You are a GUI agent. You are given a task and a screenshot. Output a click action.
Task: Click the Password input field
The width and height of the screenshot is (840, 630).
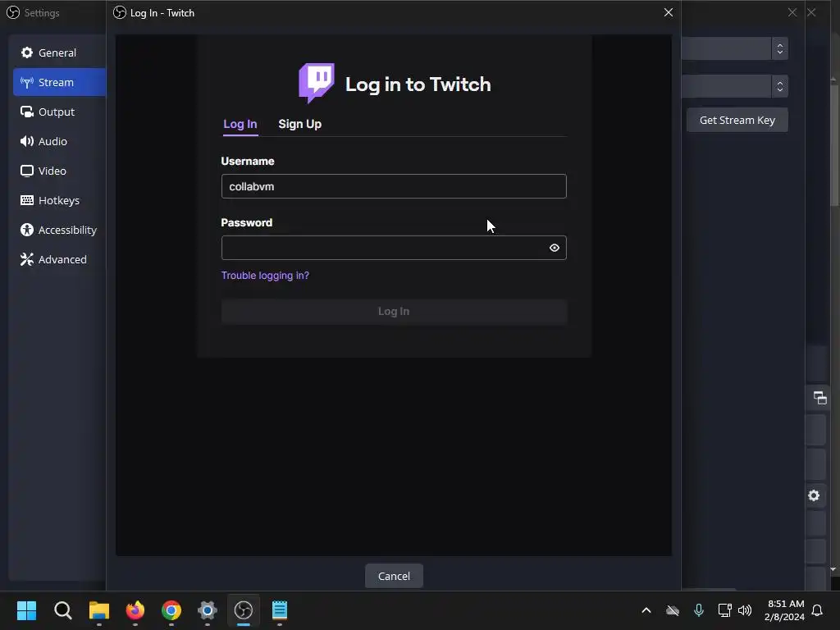click(394, 248)
